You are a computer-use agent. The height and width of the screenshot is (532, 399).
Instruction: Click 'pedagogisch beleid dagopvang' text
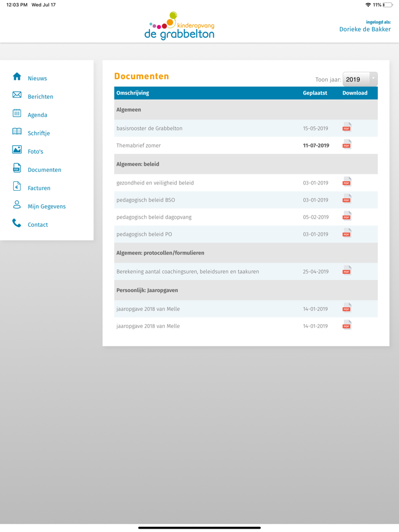tap(154, 217)
